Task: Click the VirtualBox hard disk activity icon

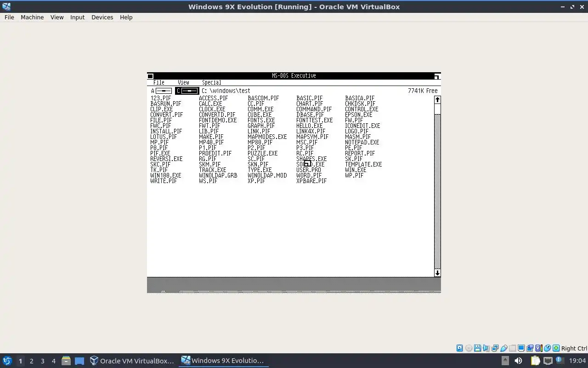Action: click(459, 348)
